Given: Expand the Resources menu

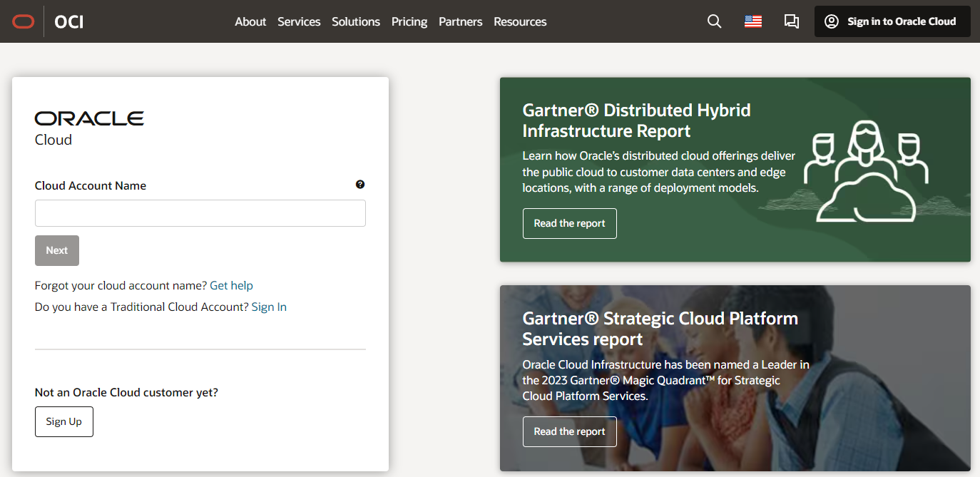Looking at the screenshot, I should point(520,21).
